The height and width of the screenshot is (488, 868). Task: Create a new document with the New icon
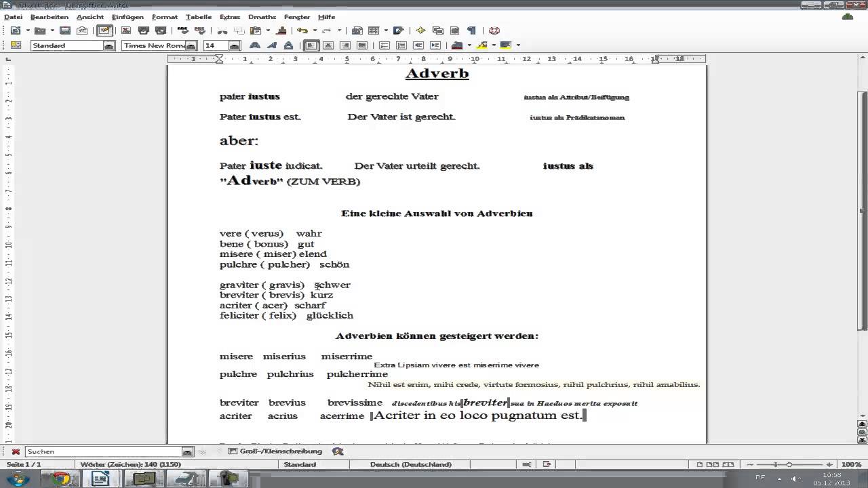pos(16,30)
